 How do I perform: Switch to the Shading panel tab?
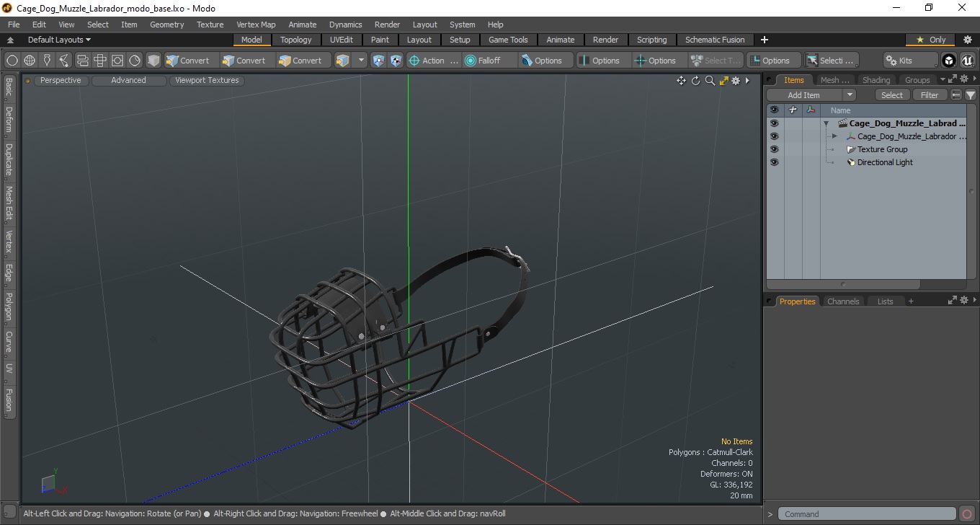click(x=876, y=80)
